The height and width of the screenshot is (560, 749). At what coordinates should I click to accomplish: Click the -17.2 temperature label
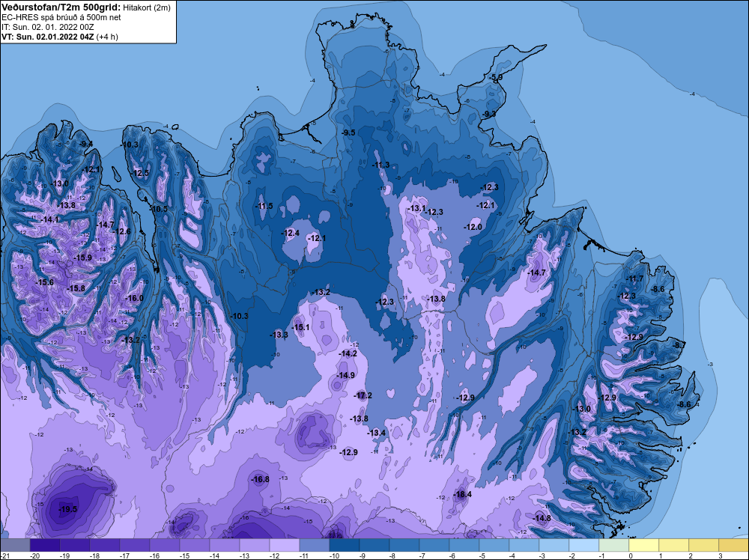tap(363, 395)
